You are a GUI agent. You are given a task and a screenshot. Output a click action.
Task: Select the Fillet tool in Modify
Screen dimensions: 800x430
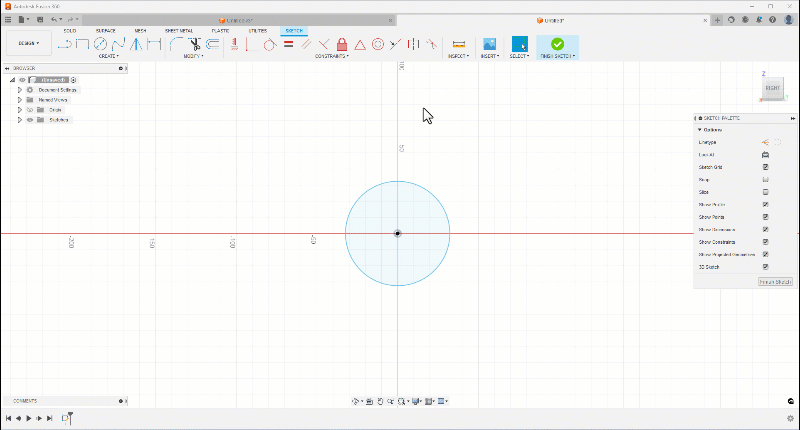[x=176, y=44]
